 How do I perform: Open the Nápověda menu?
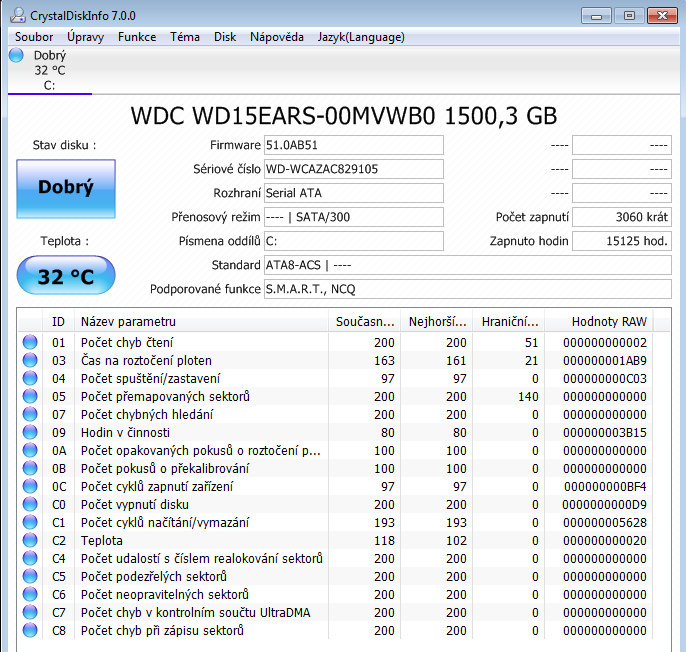point(277,37)
